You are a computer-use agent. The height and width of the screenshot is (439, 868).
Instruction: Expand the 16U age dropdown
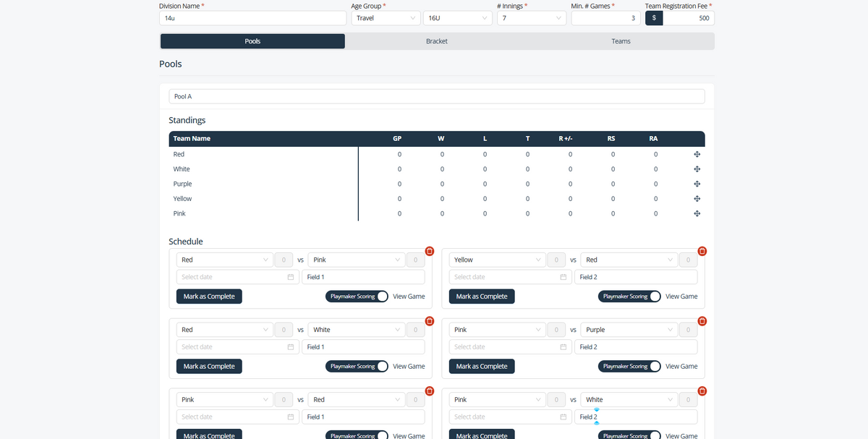[457, 18]
